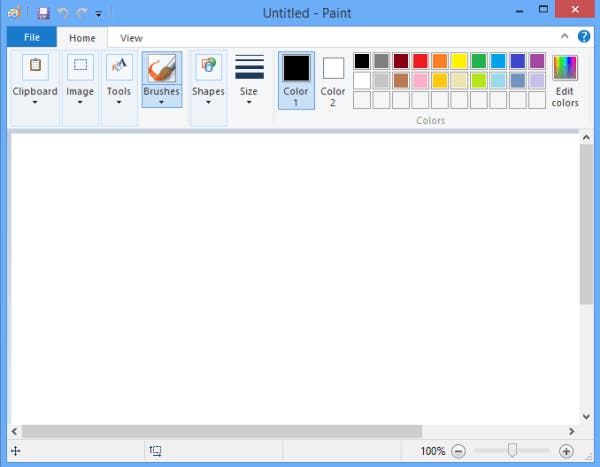Click the 100% zoom level text

433,451
